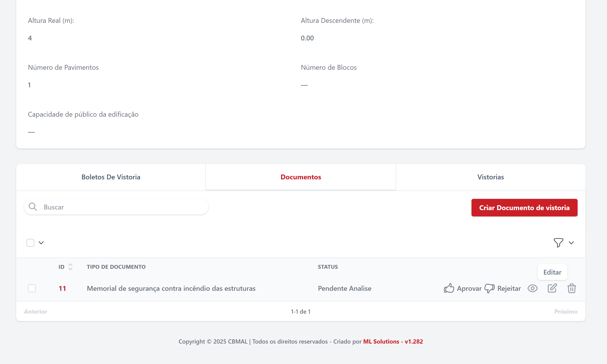
Task: Edit document 11 with pencil icon
Action: coord(552,288)
